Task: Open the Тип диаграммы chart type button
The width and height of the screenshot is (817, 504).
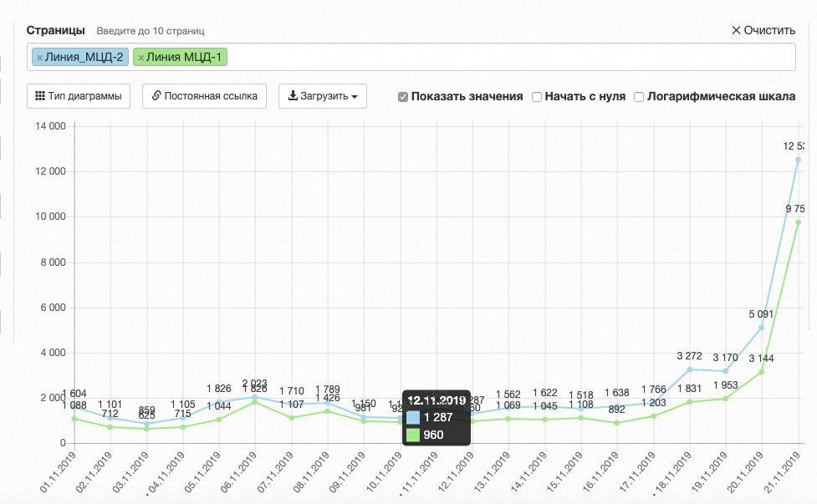Action: tap(79, 96)
